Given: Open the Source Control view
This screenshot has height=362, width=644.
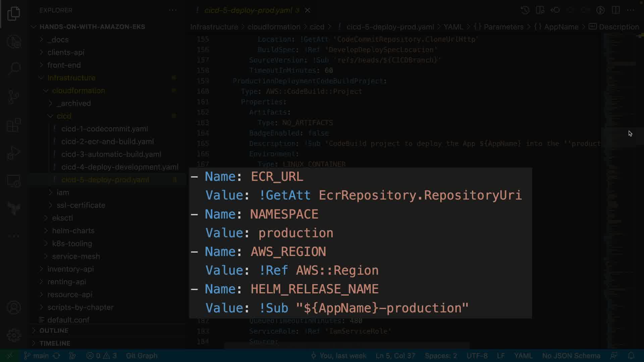Looking at the screenshot, I should (14, 97).
